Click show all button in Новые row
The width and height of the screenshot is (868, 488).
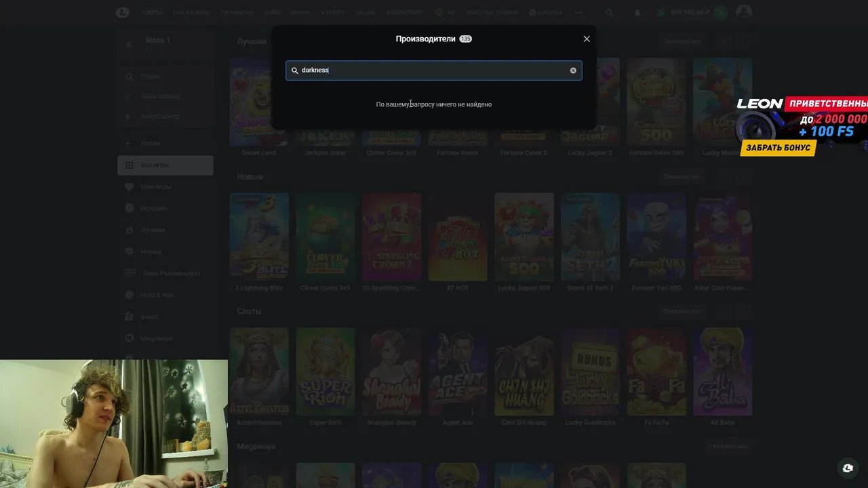tap(682, 176)
